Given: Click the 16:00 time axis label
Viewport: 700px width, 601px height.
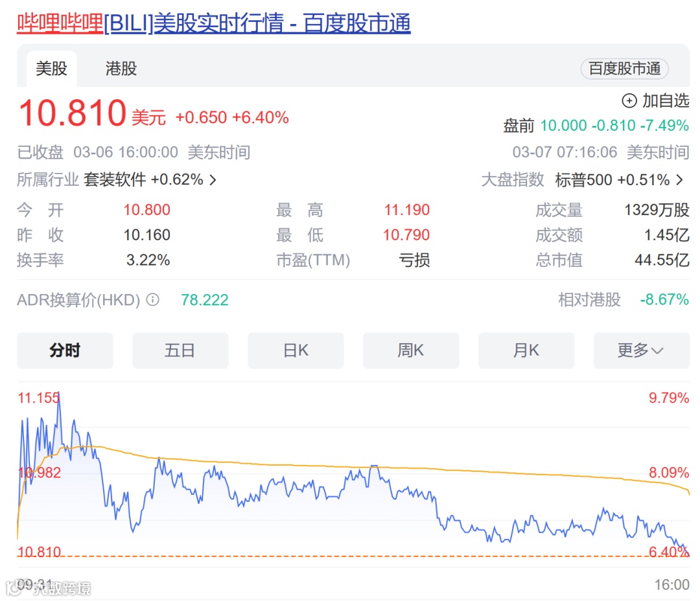Looking at the screenshot, I should click(x=672, y=585).
